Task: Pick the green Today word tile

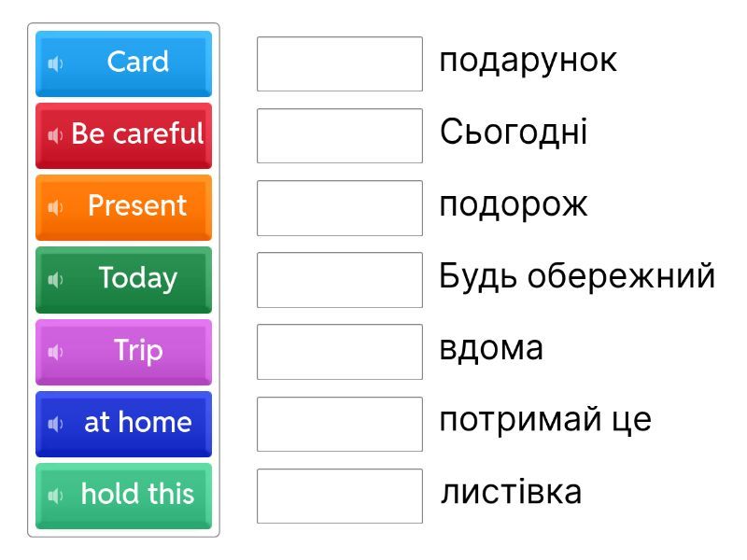Action: [x=137, y=278]
